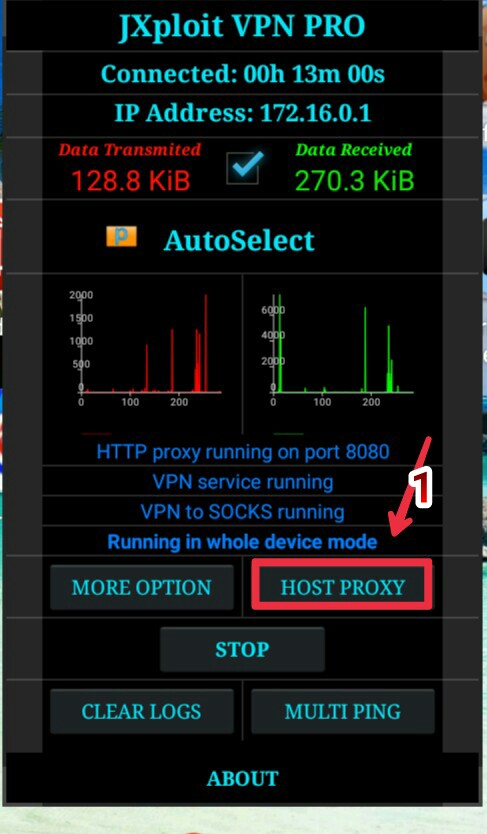This screenshot has width=487, height=834.
Task: Click the green received data graph
Action: pyautogui.click(x=337, y=347)
